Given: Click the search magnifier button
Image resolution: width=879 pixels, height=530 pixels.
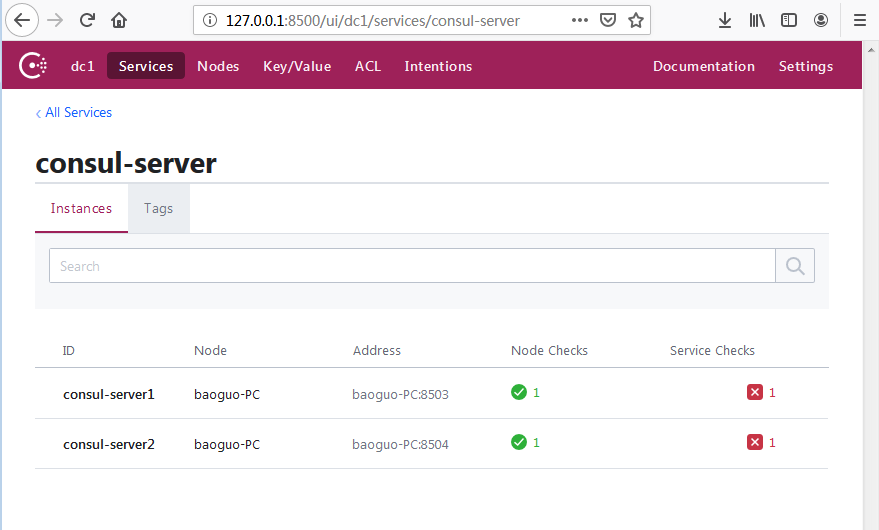Looking at the screenshot, I should pos(795,266).
